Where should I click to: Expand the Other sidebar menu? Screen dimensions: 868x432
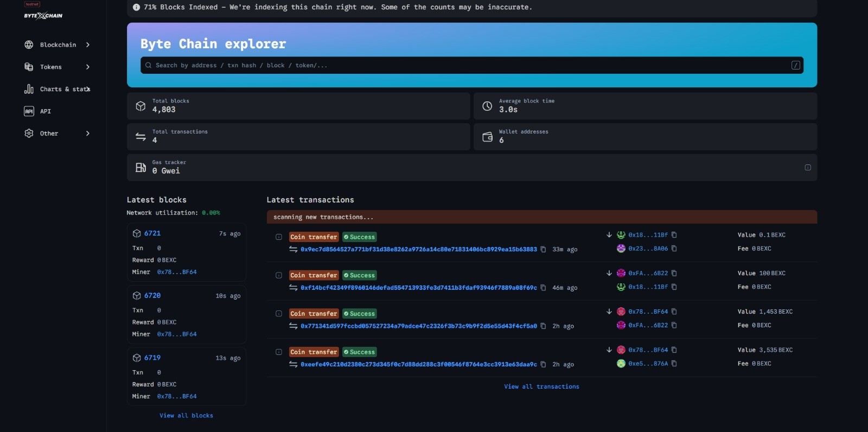pyautogui.click(x=57, y=134)
